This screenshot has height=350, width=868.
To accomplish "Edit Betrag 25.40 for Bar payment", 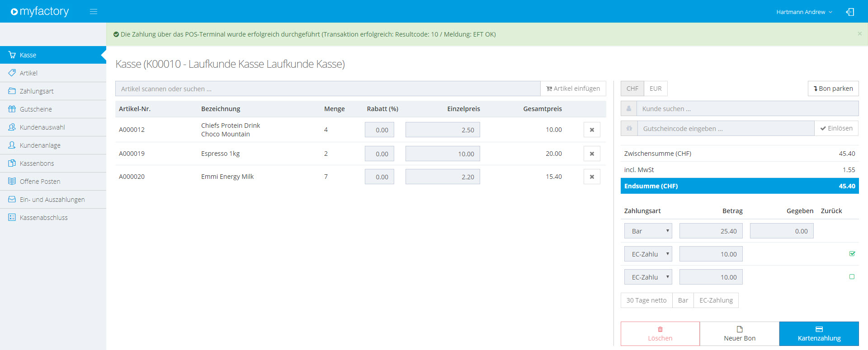I will (711, 231).
